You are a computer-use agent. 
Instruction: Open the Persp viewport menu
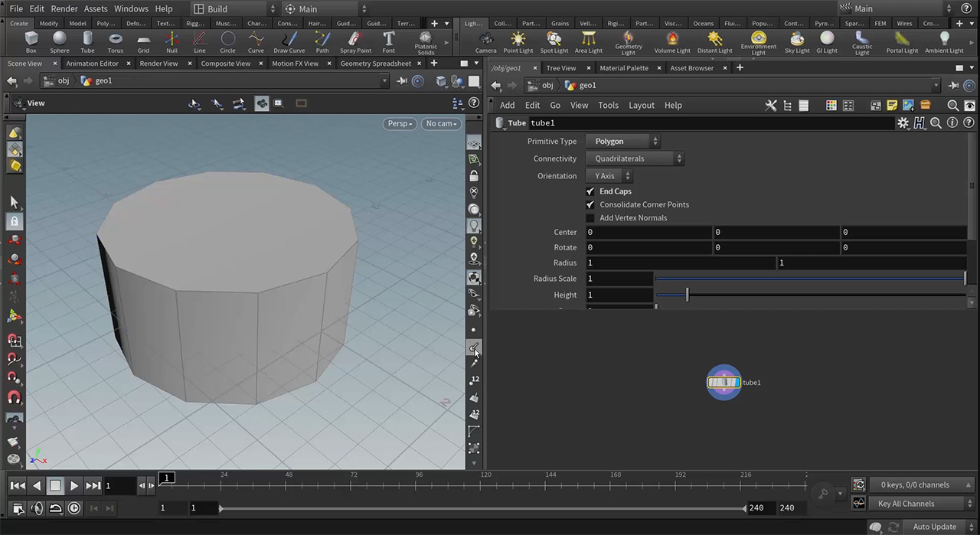click(x=399, y=124)
